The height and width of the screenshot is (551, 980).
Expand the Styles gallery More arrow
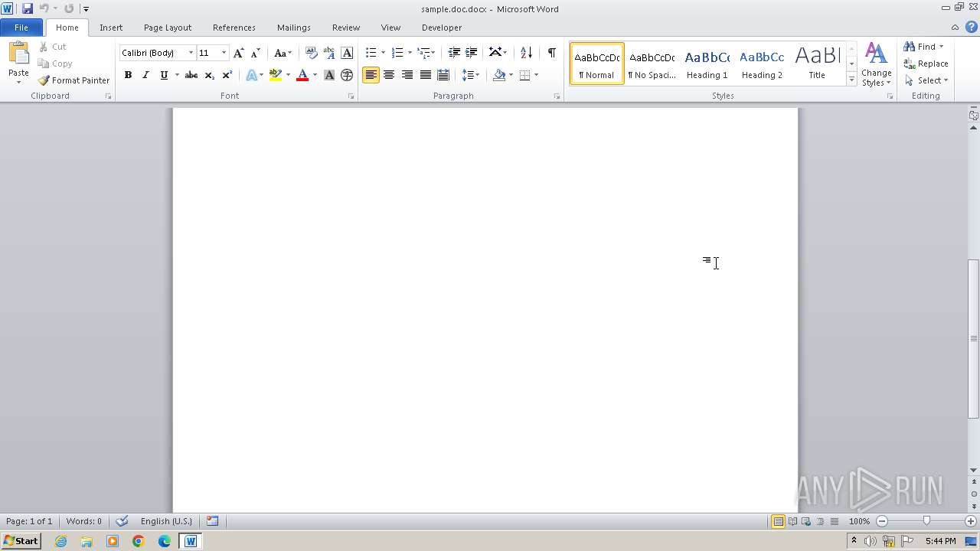tap(851, 79)
